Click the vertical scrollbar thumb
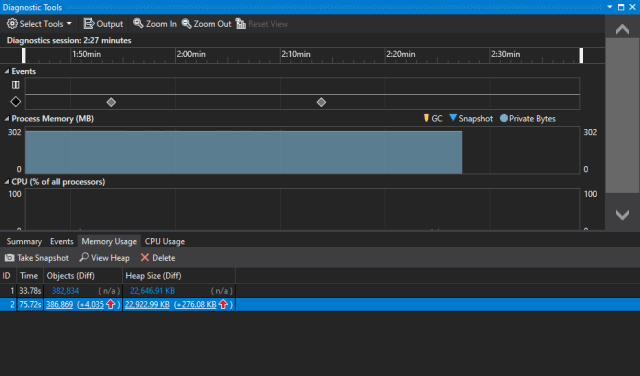This screenshot has height=376, width=640. (x=622, y=116)
